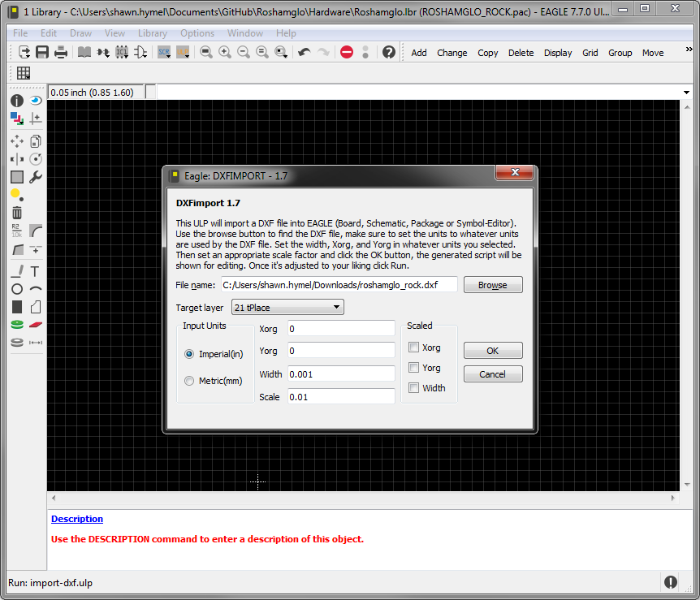Open the Library menu
Screen dimensions: 700x600
tap(152, 33)
